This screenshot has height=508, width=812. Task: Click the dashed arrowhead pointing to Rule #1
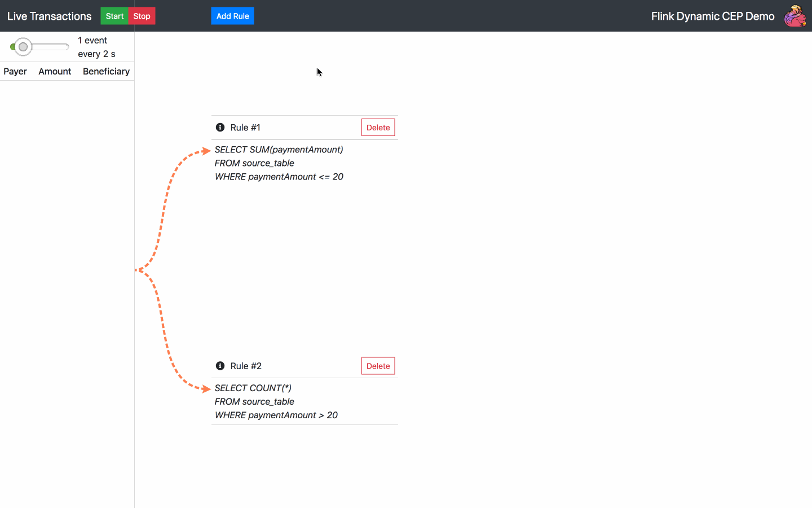click(x=206, y=151)
